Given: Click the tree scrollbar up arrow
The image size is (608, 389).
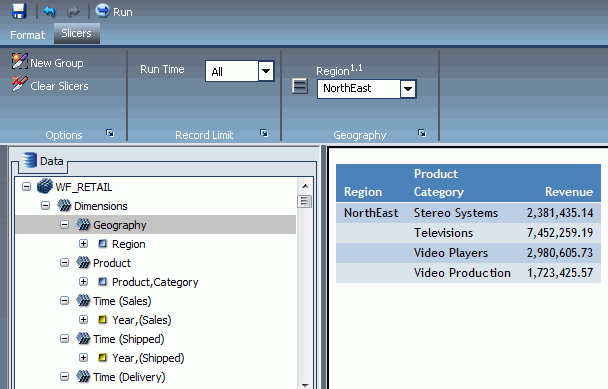Looking at the screenshot, I should (x=305, y=186).
